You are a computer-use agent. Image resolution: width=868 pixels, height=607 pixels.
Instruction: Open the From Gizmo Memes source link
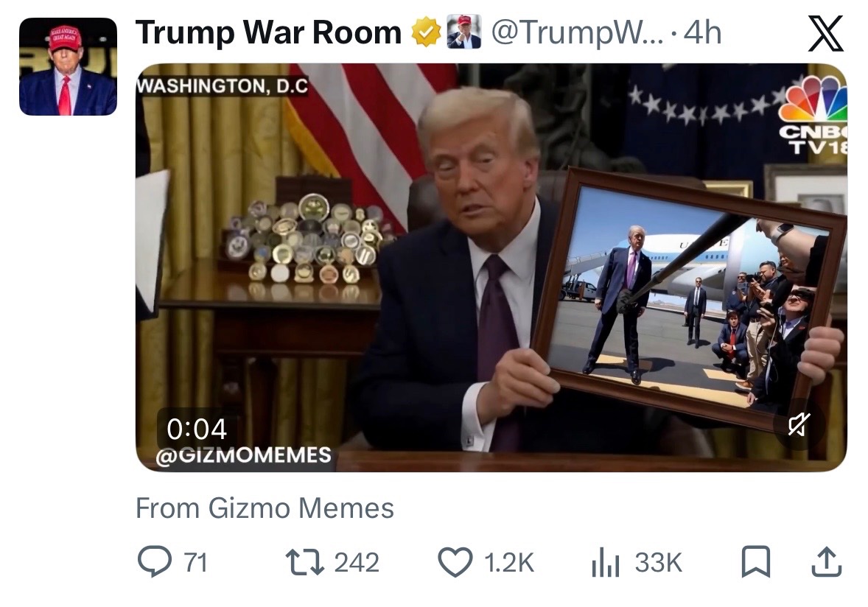(265, 508)
